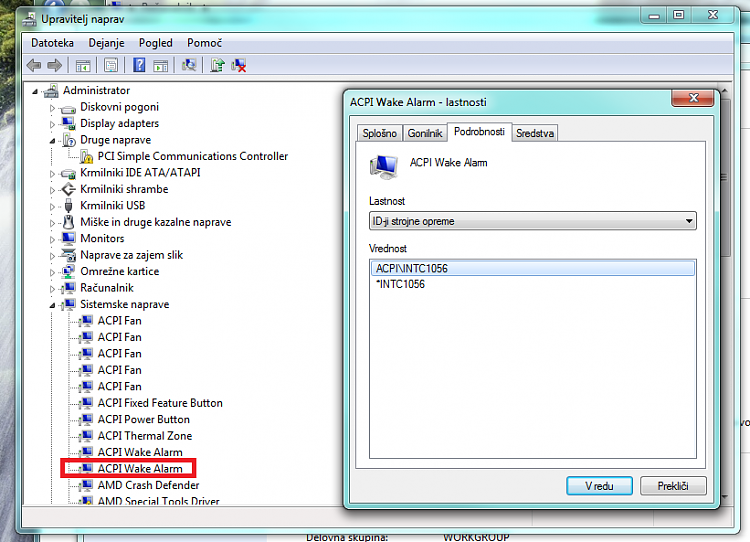Open Properties via the toolbar sheet icon

111,65
